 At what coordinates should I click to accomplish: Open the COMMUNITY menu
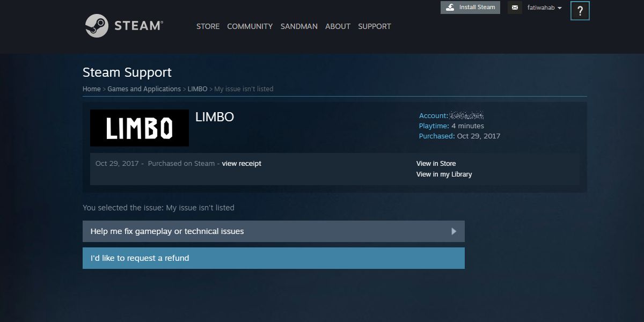(250, 26)
